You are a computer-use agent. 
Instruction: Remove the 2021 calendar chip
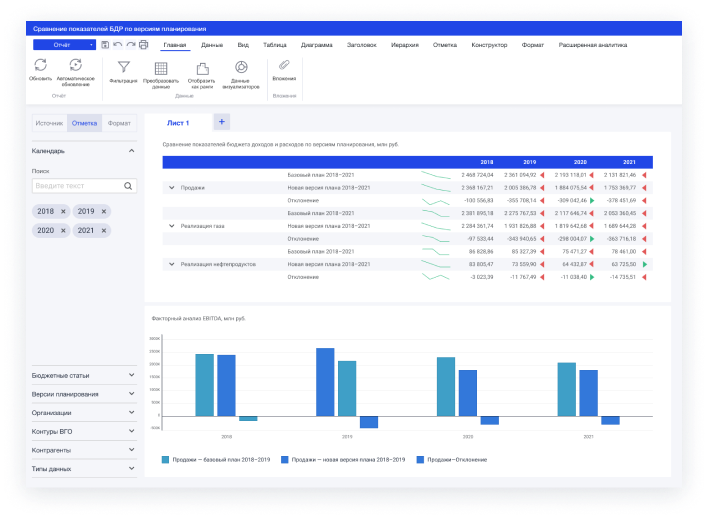(x=104, y=230)
